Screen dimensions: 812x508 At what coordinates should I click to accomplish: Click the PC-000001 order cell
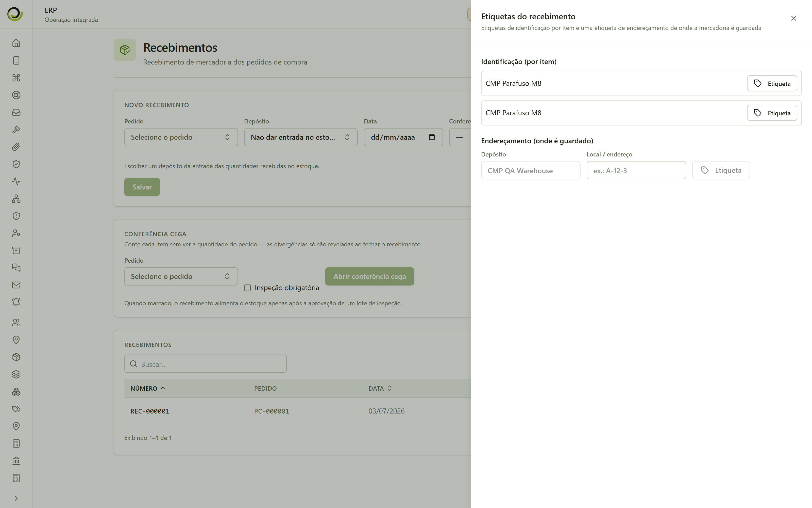[272, 411]
